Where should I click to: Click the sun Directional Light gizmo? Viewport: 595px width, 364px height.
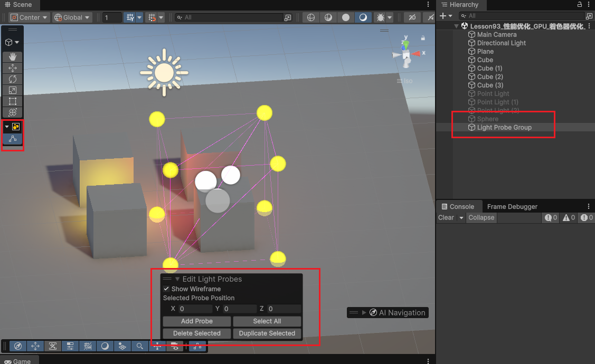coord(164,72)
